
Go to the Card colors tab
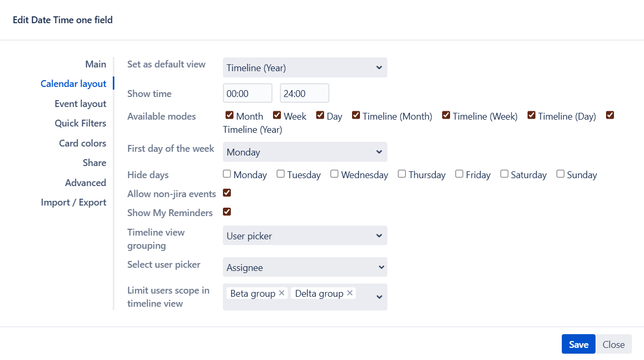pyautogui.click(x=82, y=143)
